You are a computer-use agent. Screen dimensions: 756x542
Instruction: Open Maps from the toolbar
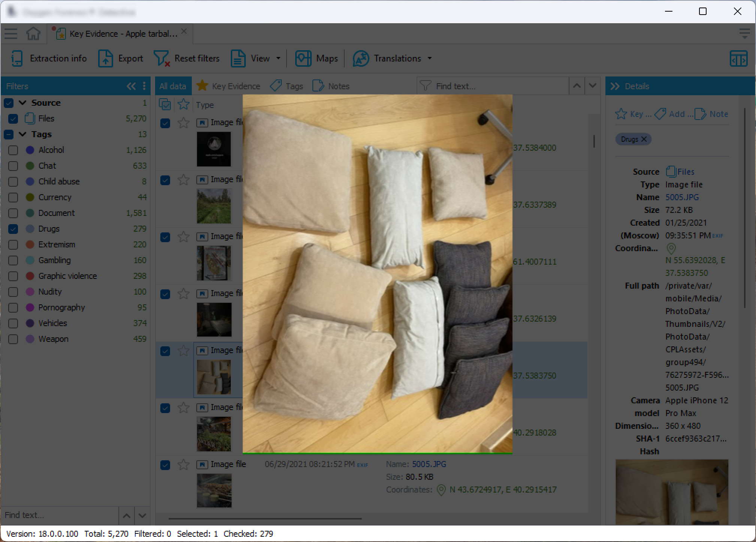click(x=317, y=58)
